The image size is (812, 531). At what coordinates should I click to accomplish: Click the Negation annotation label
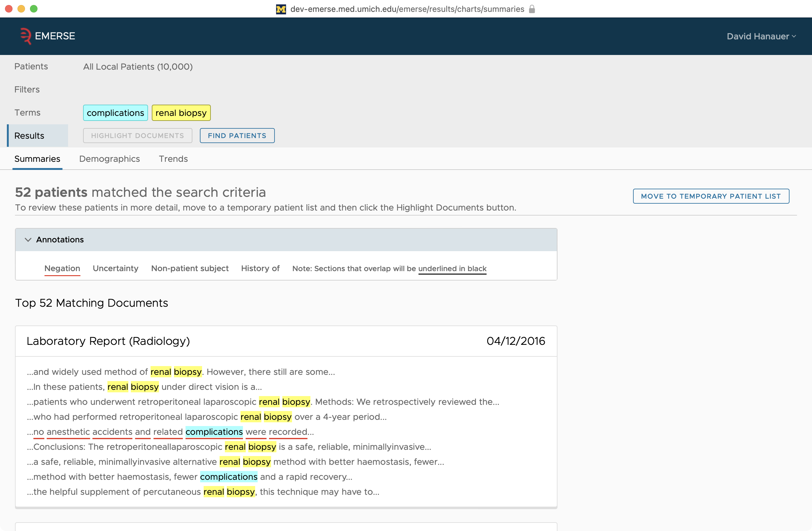click(x=62, y=269)
